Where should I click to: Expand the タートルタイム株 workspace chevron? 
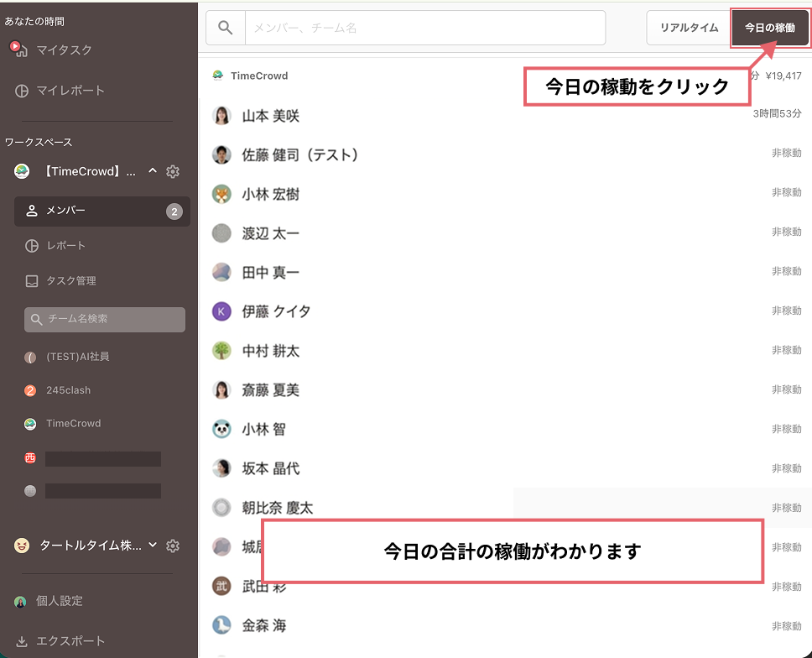tap(153, 546)
